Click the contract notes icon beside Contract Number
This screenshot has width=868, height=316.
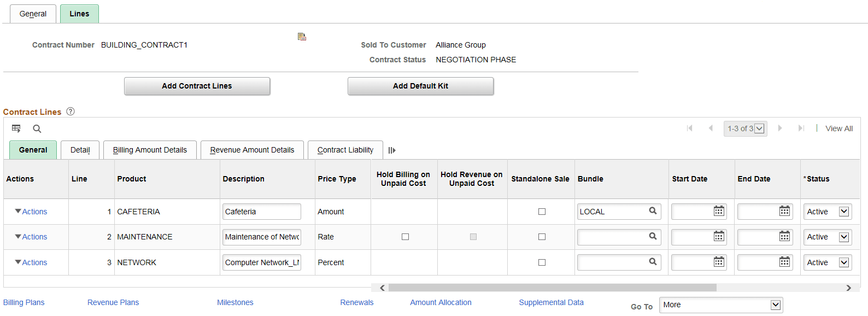point(302,37)
